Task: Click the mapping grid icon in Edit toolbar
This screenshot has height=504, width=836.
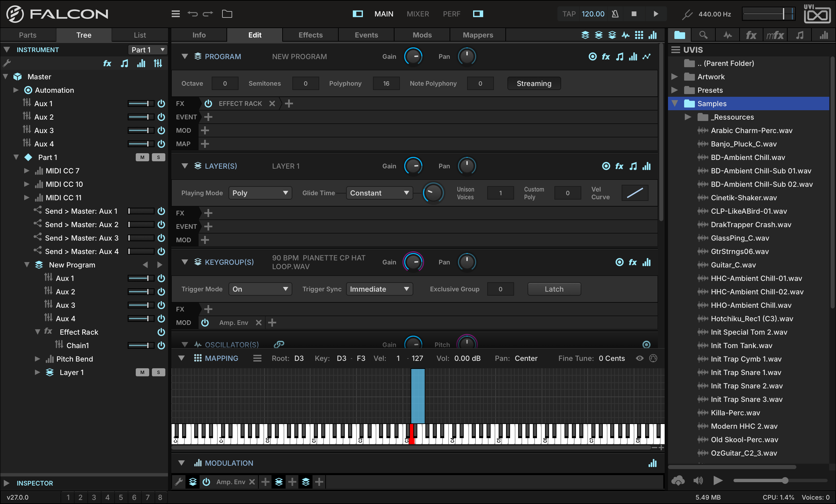Action: (639, 35)
